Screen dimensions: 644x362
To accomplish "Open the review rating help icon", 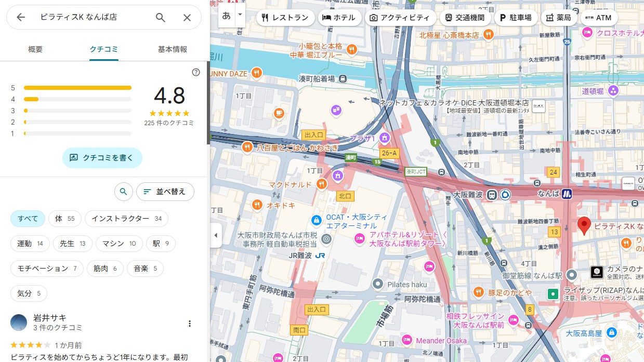I will tap(196, 72).
